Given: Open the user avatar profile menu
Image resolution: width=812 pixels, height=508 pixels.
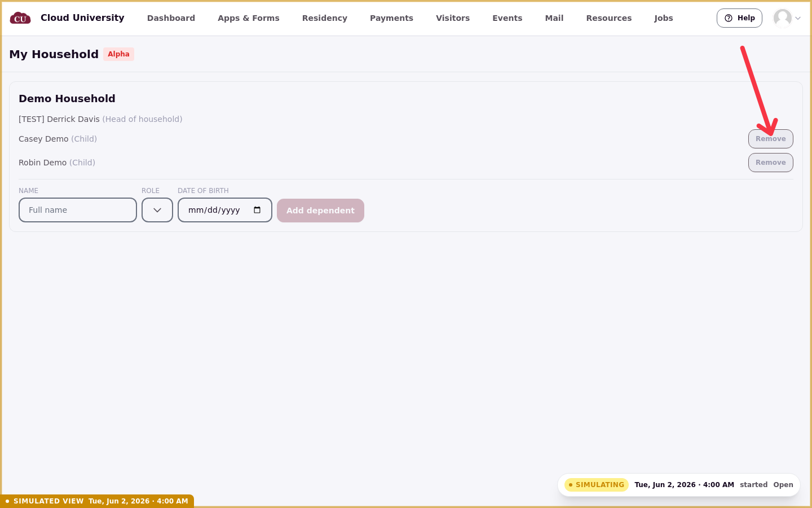Looking at the screenshot, I should (783, 18).
